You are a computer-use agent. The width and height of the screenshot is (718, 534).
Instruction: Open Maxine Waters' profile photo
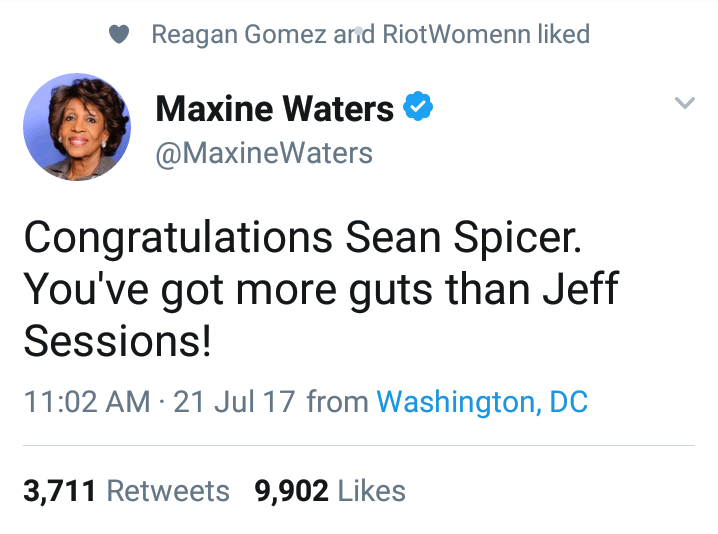(77, 127)
